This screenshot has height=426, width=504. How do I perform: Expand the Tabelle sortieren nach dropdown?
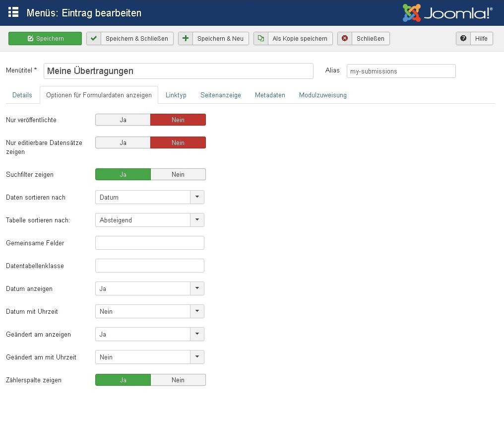point(149,220)
